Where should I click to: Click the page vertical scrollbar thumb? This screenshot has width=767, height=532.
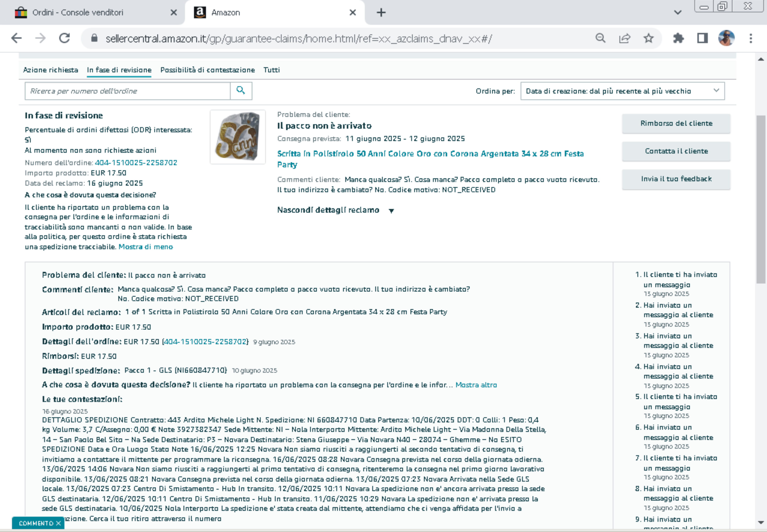coord(761,199)
